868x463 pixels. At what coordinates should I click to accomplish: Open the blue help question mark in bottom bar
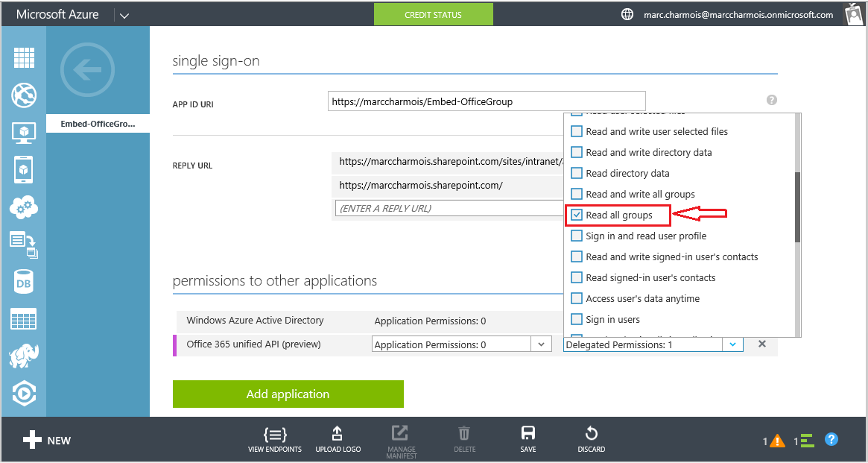[x=831, y=440]
